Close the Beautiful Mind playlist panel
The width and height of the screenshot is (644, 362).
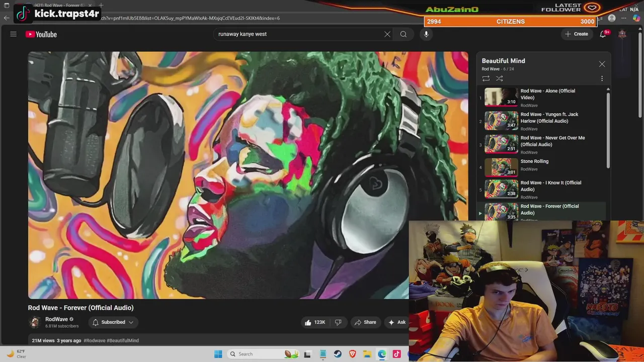point(602,64)
